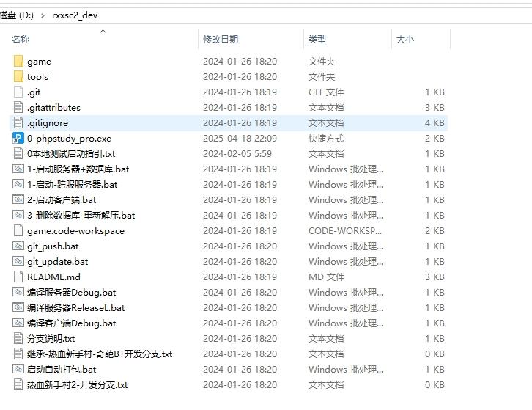This screenshot has height=410, width=532.
Task: Go to 磁盘 (D:) in the address bar
Action: [17, 15]
